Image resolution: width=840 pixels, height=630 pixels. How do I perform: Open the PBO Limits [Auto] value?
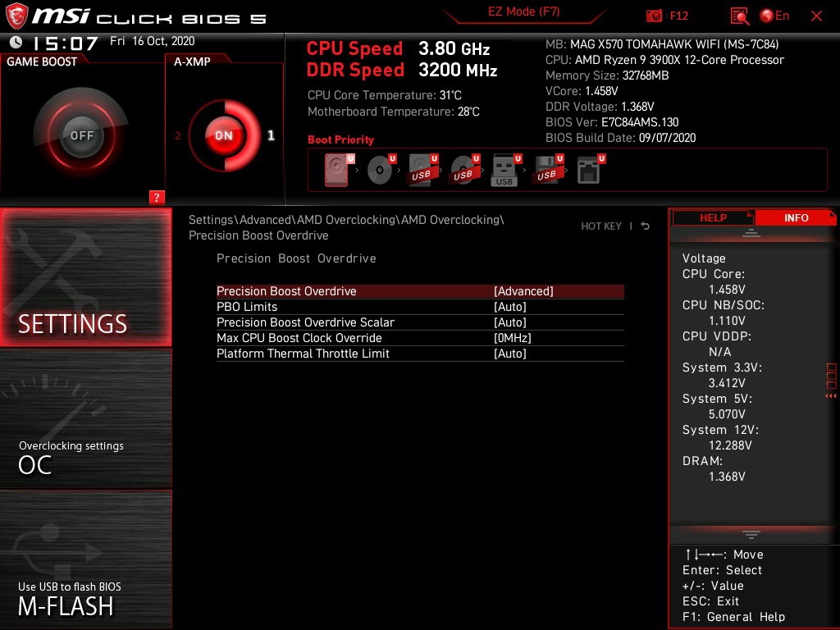[510, 307]
